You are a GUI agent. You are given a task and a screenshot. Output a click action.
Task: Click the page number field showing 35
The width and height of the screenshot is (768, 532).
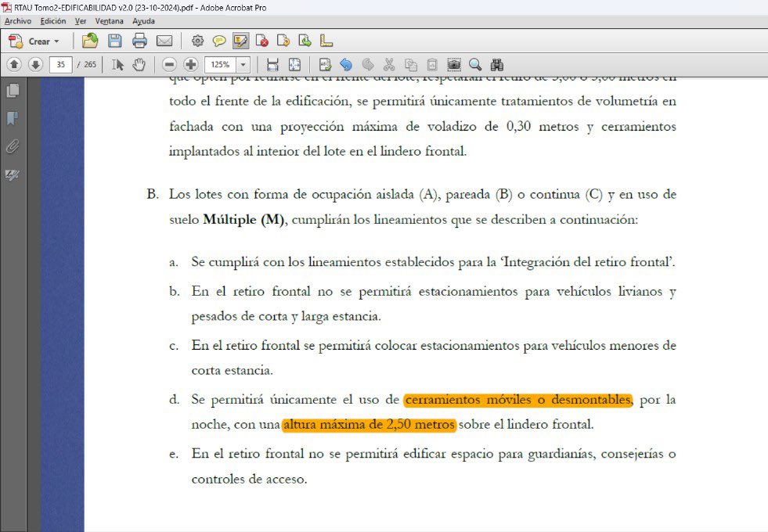61,65
